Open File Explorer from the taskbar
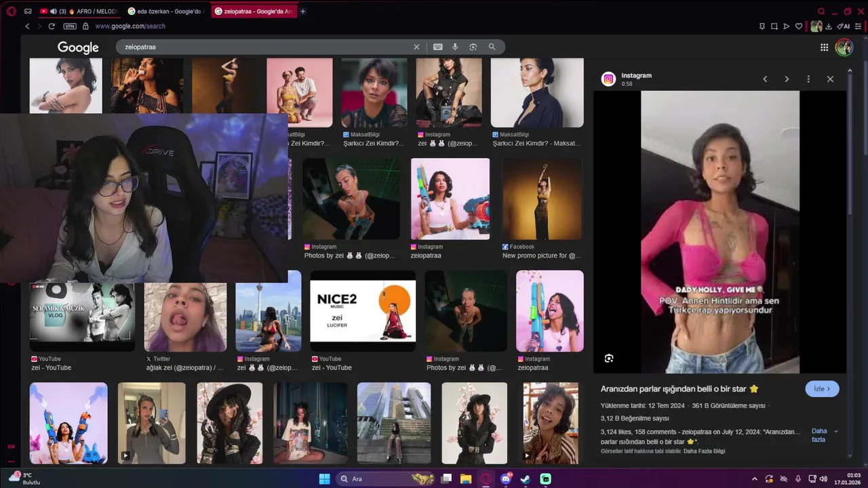Screen dimensions: 868x488 466,479
